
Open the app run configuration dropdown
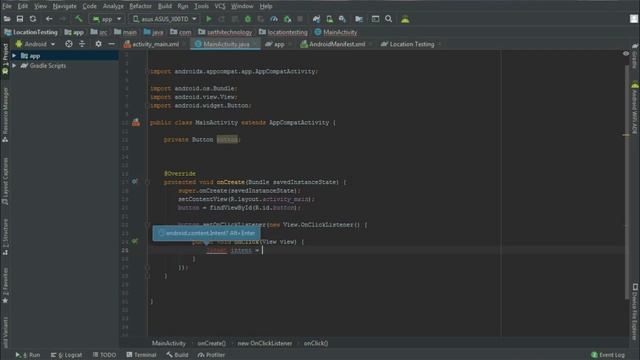tap(107, 19)
